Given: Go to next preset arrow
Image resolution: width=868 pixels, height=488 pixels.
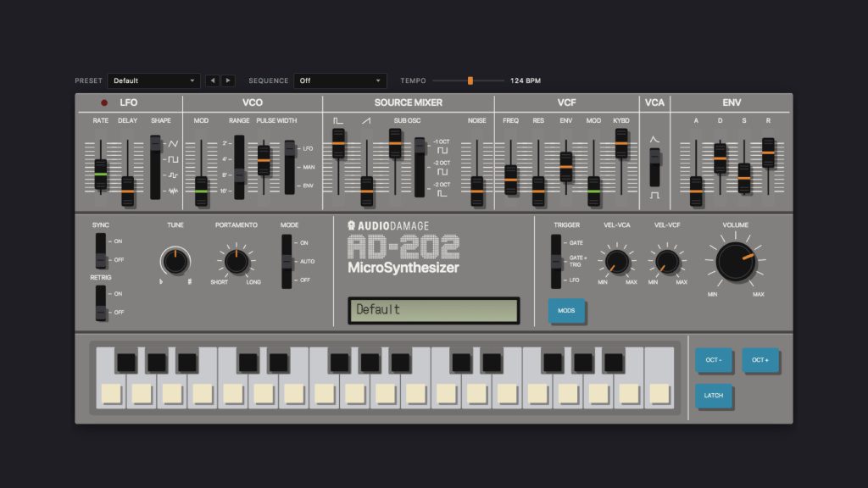Looking at the screenshot, I should pos(228,80).
